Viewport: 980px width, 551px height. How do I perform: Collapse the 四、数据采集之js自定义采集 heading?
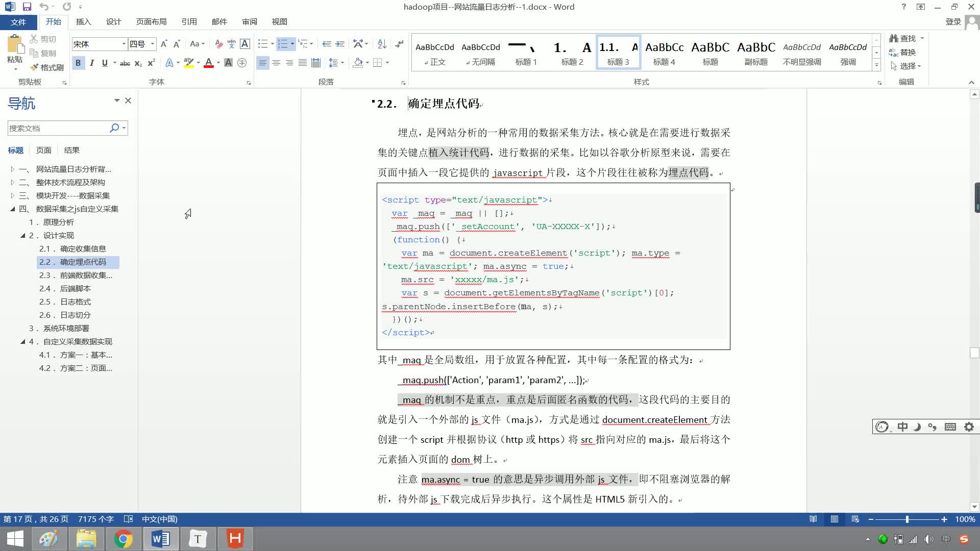[x=13, y=209]
